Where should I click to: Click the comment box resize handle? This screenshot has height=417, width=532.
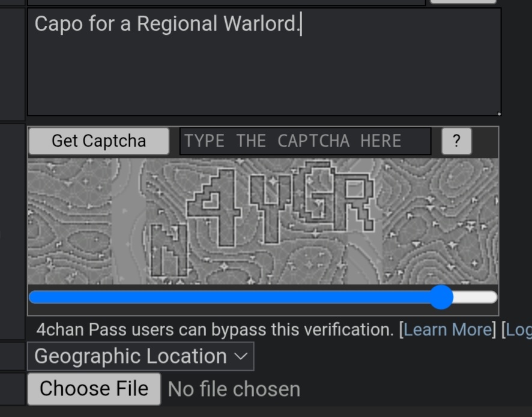(499, 114)
